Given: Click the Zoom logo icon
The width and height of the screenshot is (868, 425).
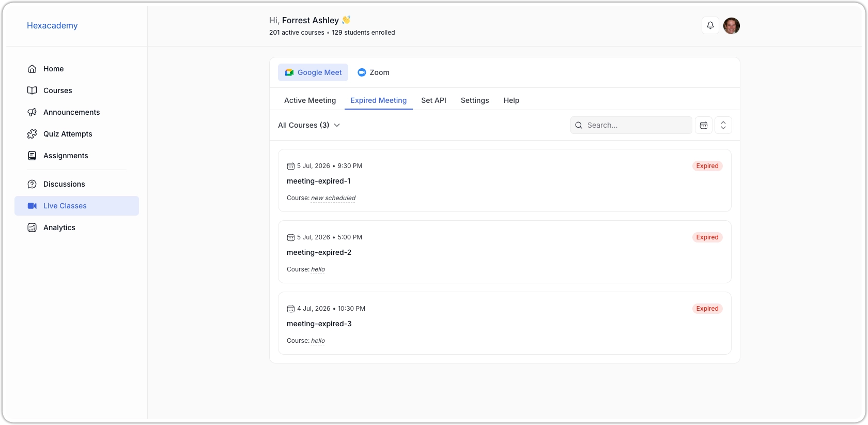Looking at the screenshot, I should [x=362, y=72].
